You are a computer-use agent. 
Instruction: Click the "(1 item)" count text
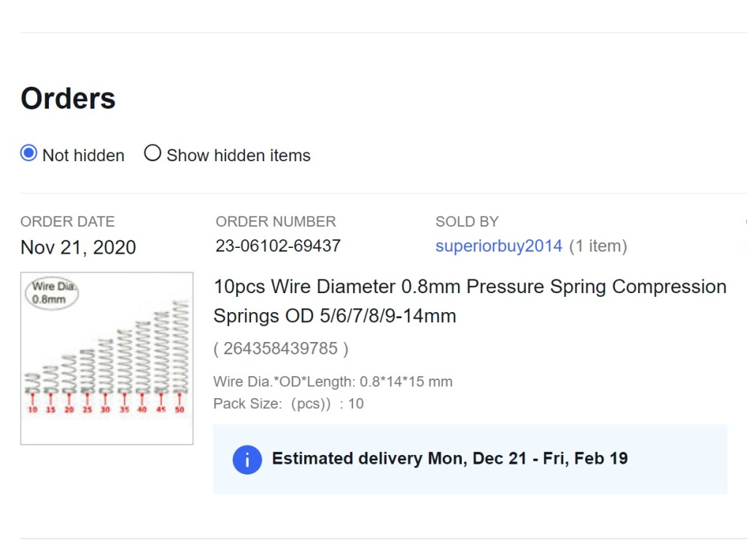tap(597, 246)
